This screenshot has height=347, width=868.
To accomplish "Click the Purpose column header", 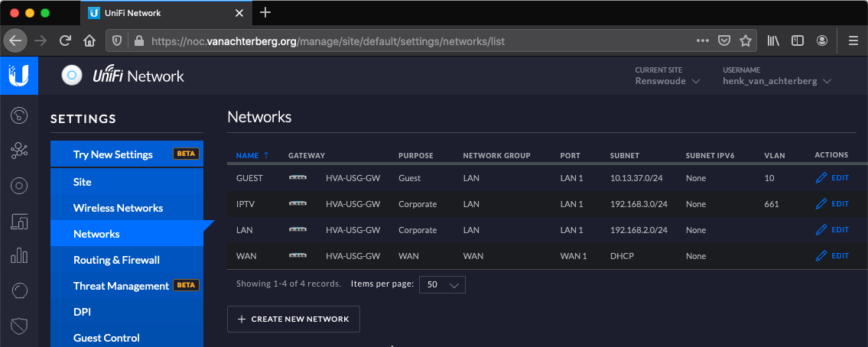I will 416,155.
